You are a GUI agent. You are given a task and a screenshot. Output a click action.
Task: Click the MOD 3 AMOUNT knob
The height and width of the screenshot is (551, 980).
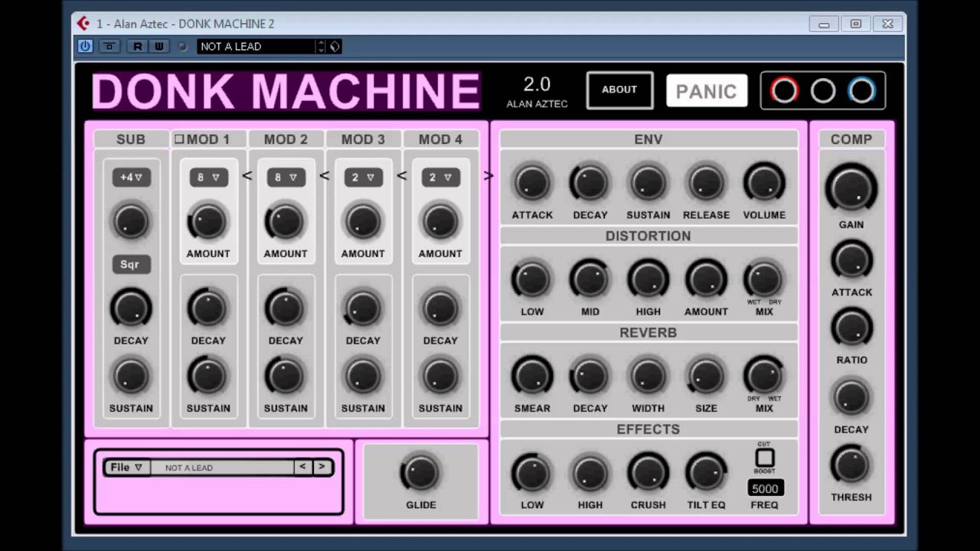[x=363, y=221]
